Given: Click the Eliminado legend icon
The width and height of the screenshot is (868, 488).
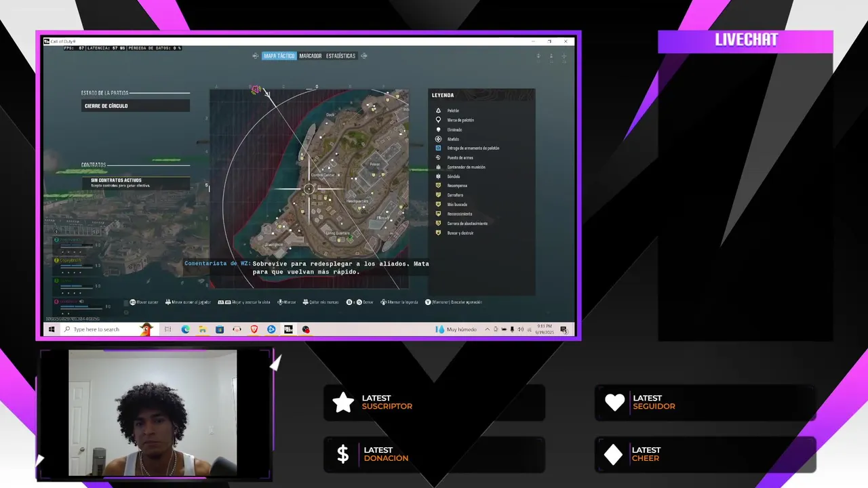Looking at the screenshot, I should [438, 129].
